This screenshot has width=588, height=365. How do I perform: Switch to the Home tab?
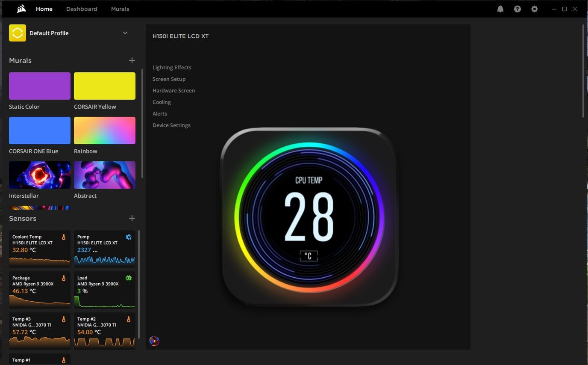(x=44, y=9)
